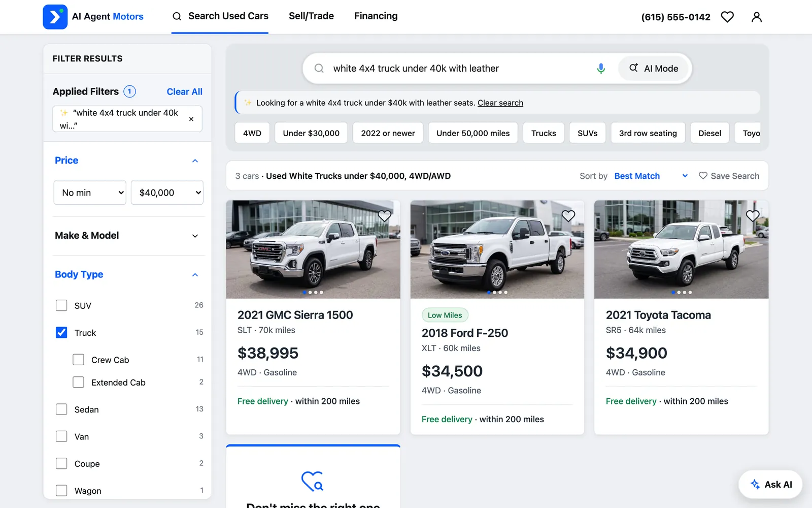Click the Clear search link
The width and height of the screenshot is (812, 508).
tap(500, 103)
